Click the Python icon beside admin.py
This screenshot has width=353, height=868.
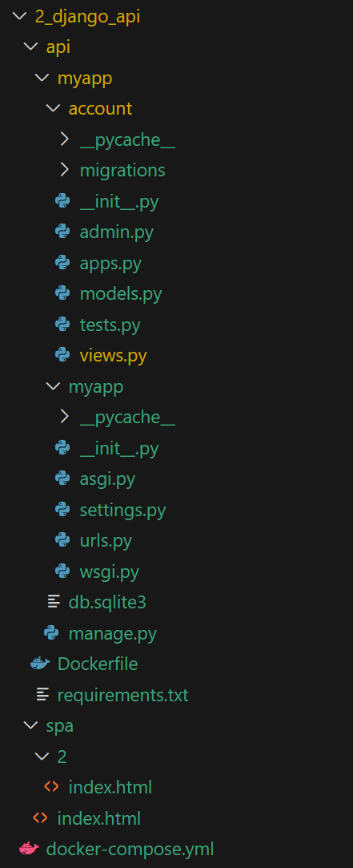tap(62, 232)
